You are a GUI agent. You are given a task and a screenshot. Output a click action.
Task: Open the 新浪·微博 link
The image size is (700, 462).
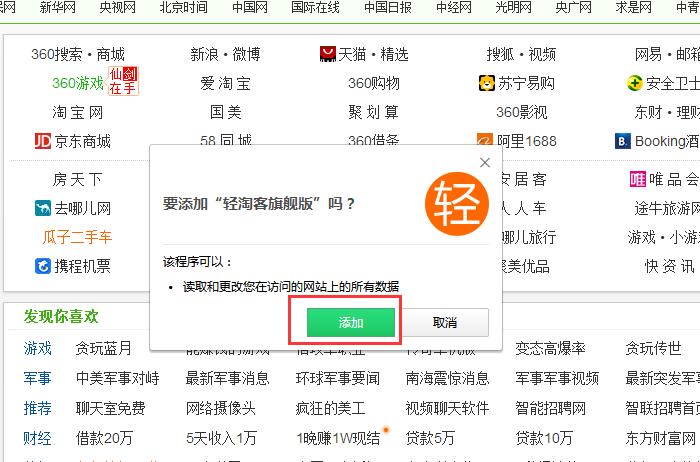coord(225,54)
